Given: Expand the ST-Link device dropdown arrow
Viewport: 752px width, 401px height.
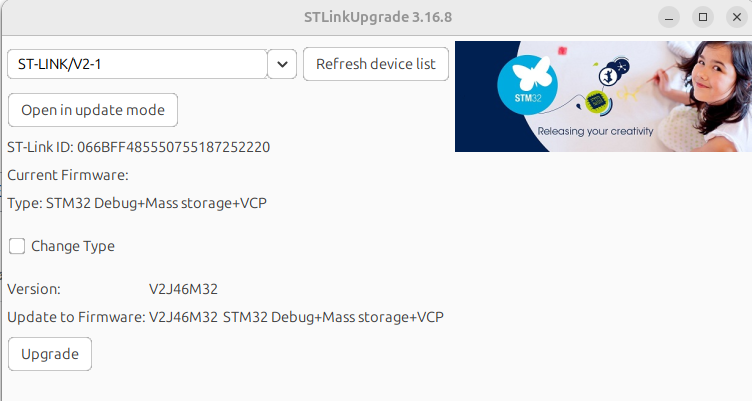Looking at the screenshot, I should [x=282, y=64].
